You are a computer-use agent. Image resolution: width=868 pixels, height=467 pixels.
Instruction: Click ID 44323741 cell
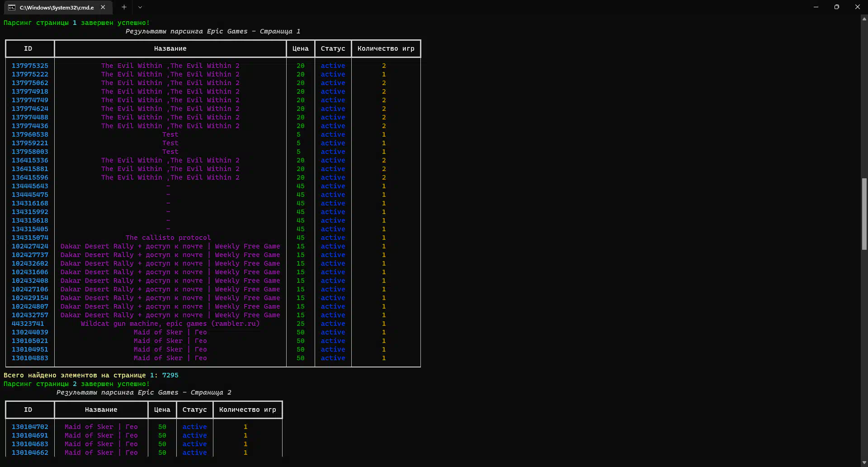[x=28, y=324]
